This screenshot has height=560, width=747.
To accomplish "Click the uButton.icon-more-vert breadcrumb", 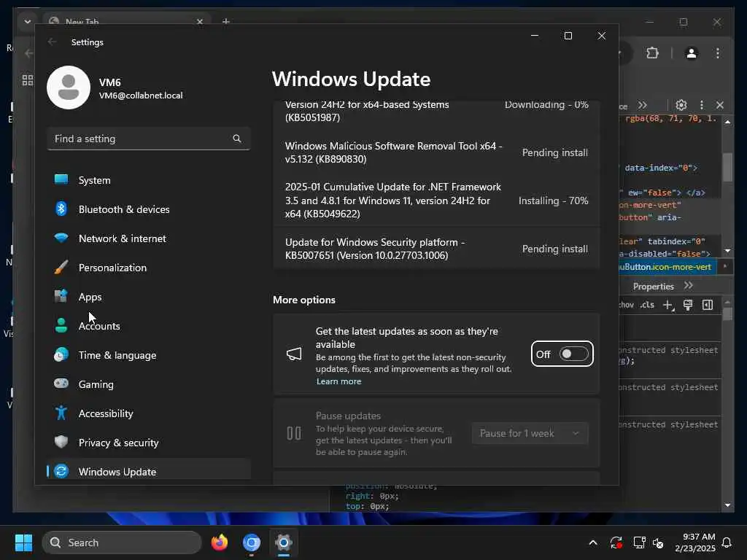I will [665, 267].
